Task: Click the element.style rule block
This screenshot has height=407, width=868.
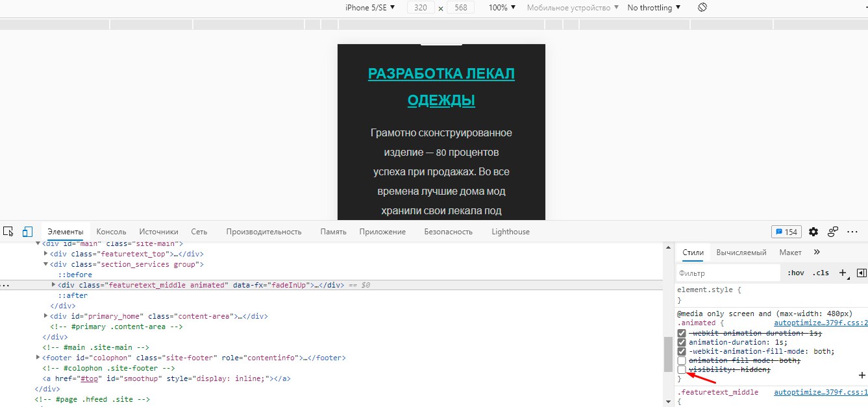Action: coord(771,295)
